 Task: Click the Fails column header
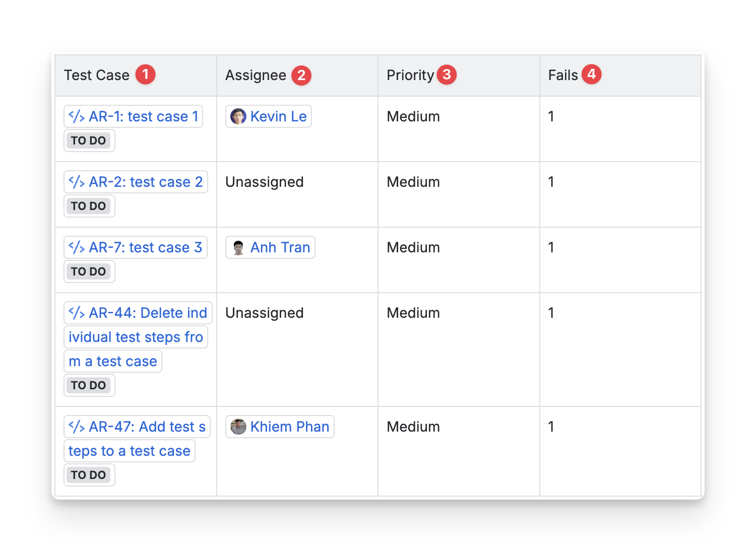point(562,75)
